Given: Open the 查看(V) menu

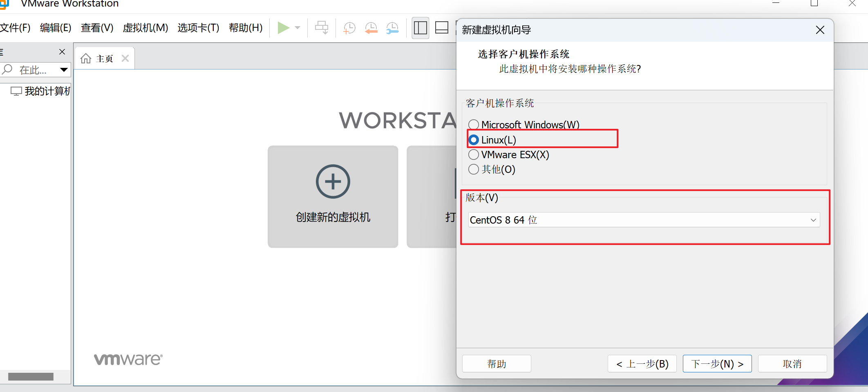Looking at the screenshot, I should [97, 28].
